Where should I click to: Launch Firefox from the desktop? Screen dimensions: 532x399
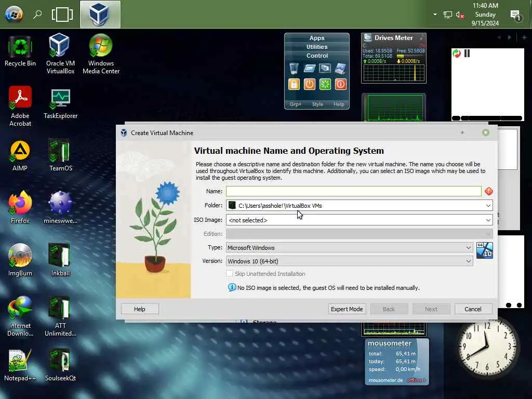[x=20, y=208]
